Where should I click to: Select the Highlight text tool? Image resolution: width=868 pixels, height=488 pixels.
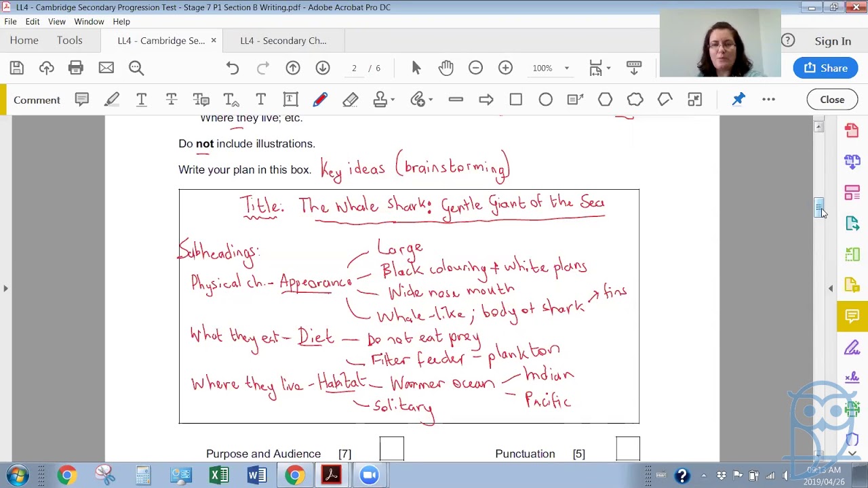click(112, 100)
